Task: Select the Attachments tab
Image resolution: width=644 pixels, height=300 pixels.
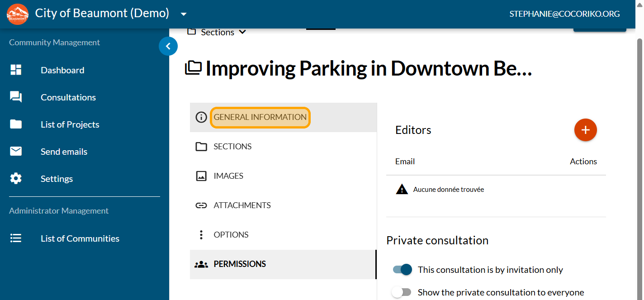Action: point(242,205)
